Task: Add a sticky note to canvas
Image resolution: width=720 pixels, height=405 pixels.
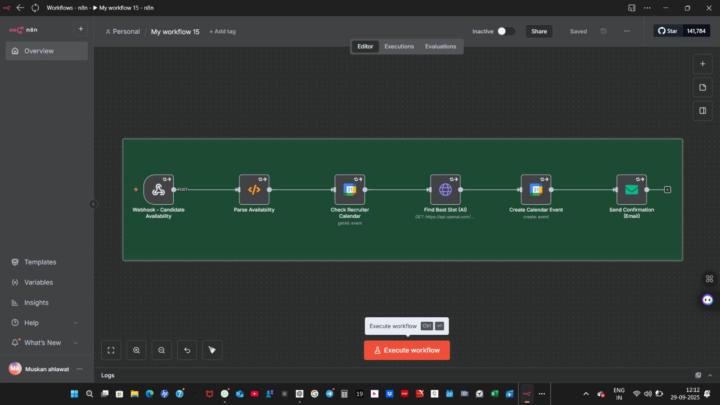Action: coord(703,87)
